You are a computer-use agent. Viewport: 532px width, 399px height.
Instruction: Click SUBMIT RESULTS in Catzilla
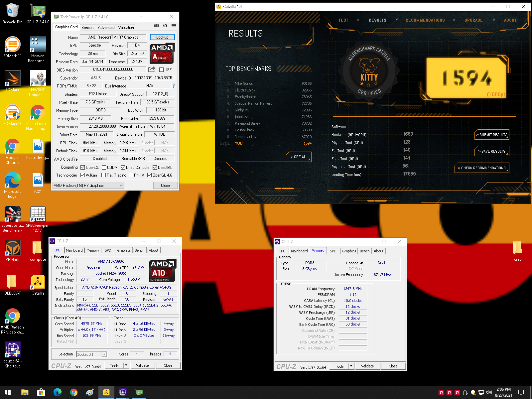(x=492, y=135)
